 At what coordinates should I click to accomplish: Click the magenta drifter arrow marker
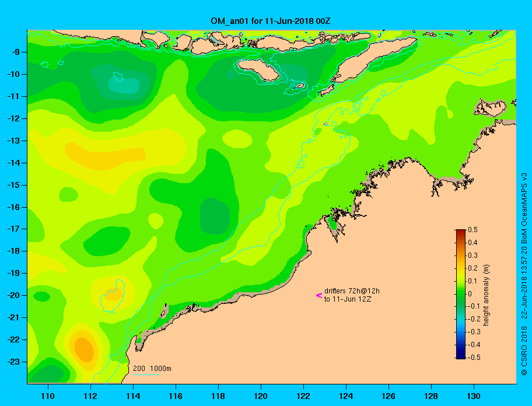pos(319,295)
